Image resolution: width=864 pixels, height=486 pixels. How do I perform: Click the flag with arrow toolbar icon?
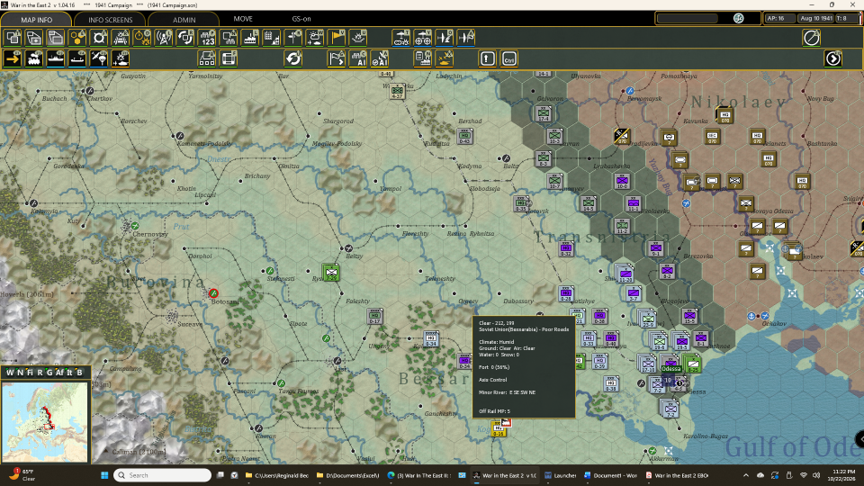pyautogui.click(x=336, y=58)
